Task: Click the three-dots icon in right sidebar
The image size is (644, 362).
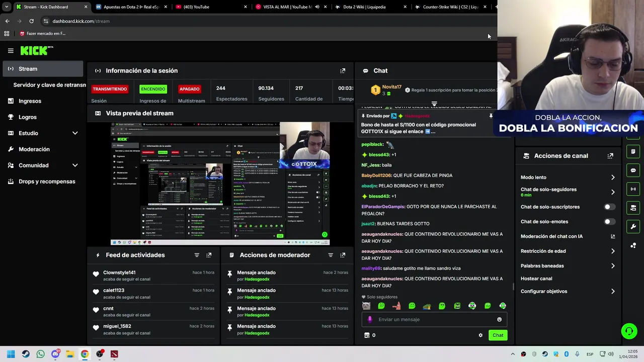Action: pyautogui.click(x=633, y=245)
